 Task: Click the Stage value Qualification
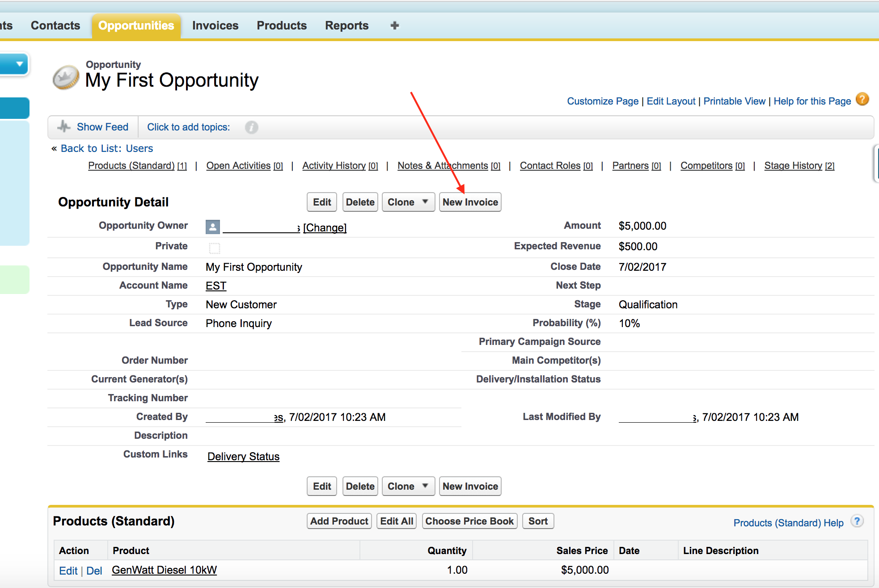[648, 304]
